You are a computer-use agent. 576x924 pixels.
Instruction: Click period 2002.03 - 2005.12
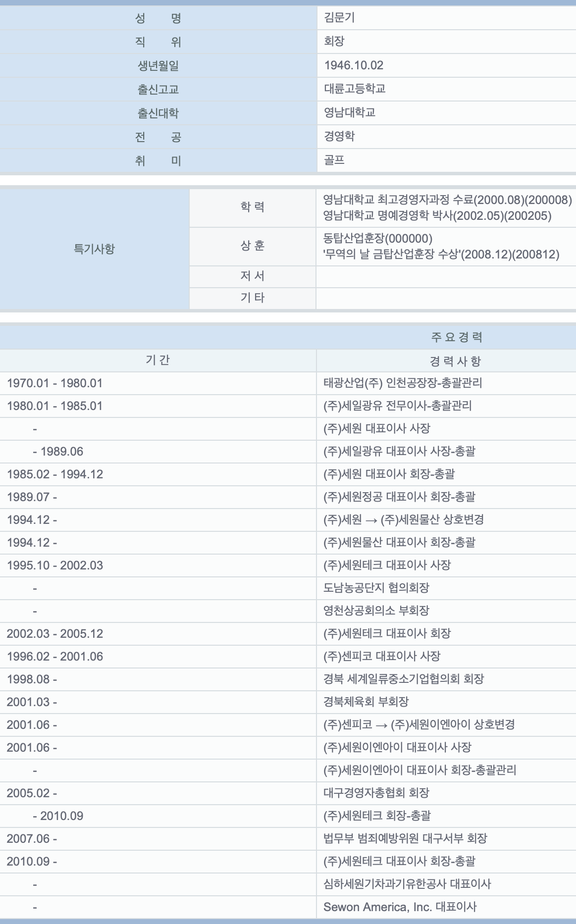[55, 634]
